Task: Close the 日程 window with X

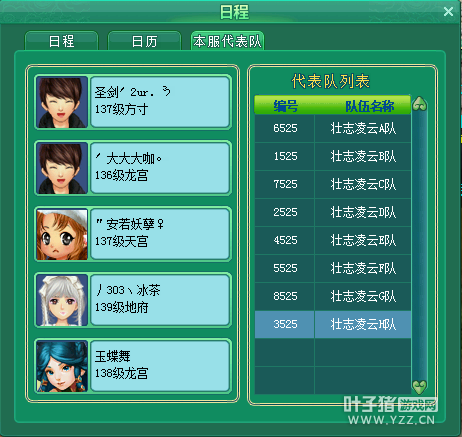Action: pos(448,12)
